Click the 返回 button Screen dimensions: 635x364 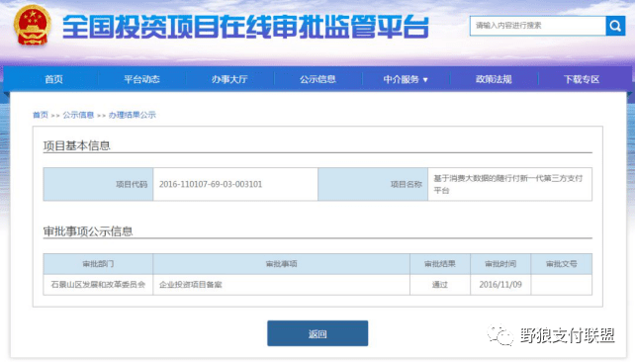pyautogui.click(x=317, y=333)
